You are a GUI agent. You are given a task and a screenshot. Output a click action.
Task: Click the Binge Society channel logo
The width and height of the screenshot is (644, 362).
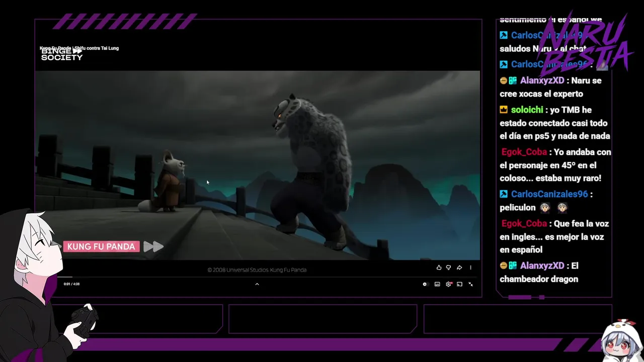point(61,54)
